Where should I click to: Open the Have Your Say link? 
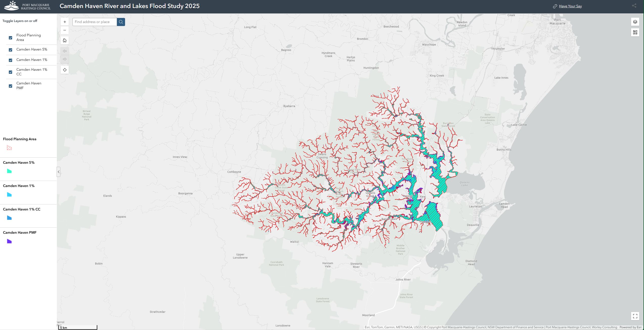coord(570,6)
